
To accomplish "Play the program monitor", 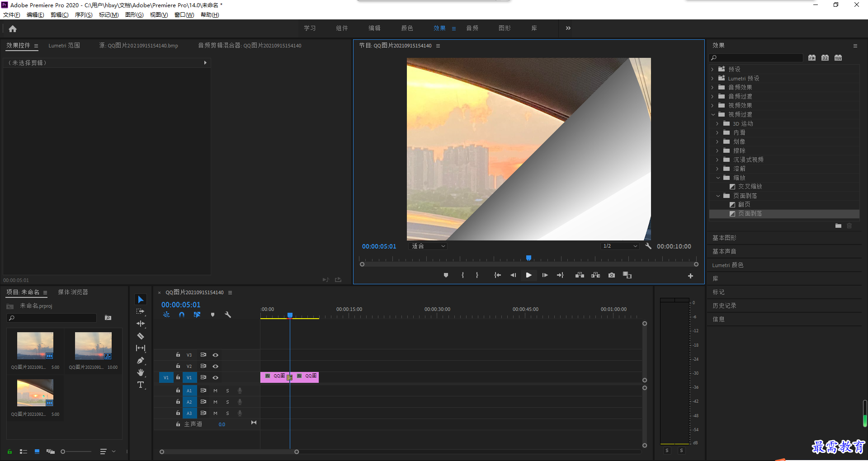I will (x=528, y=275).
